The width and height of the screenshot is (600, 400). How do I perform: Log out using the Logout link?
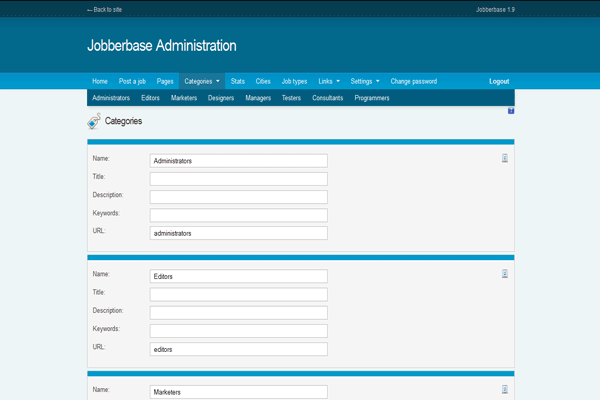point(498,81)
